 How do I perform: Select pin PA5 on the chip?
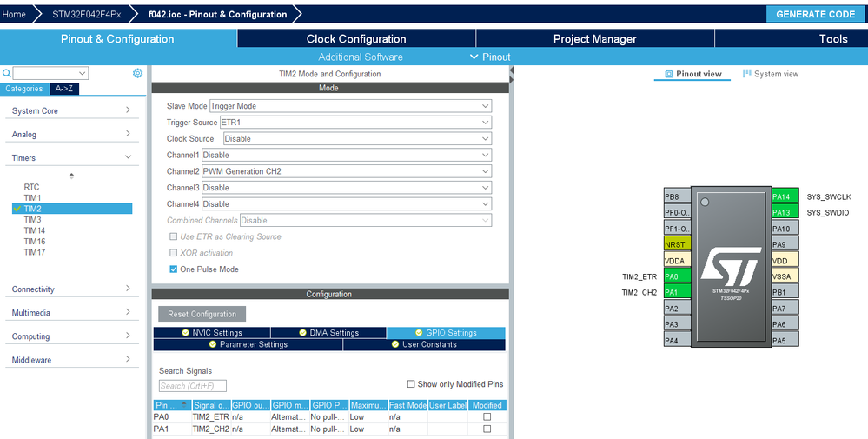[x=785, y=341]
